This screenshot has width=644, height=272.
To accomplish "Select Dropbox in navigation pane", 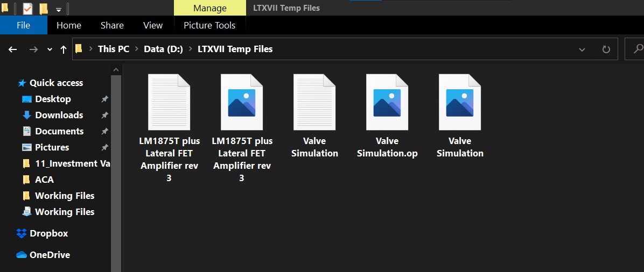I will coord(49,233).
